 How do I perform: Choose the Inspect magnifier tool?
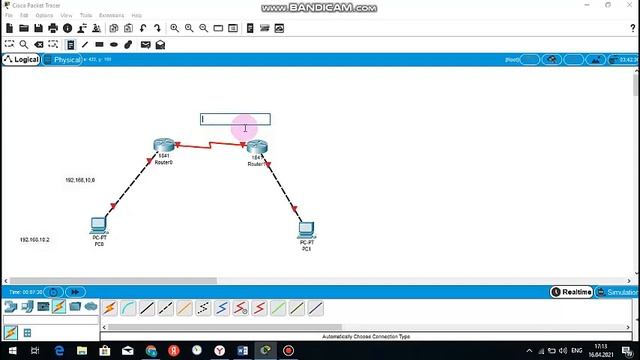coord(24,44)
